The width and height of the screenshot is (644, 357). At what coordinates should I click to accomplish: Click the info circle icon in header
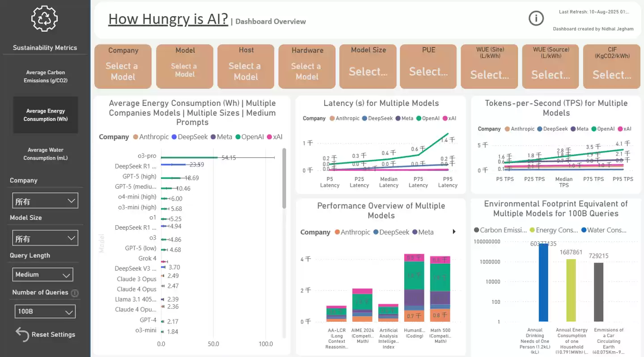click(x=536, y=18)
